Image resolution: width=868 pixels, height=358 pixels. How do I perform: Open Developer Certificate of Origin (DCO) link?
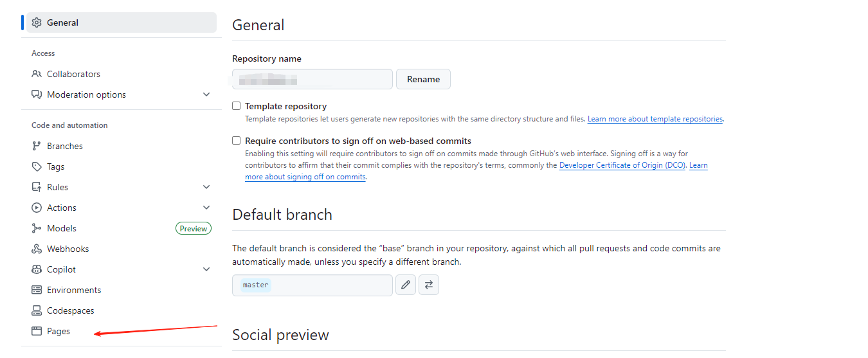tap(622, 165)
